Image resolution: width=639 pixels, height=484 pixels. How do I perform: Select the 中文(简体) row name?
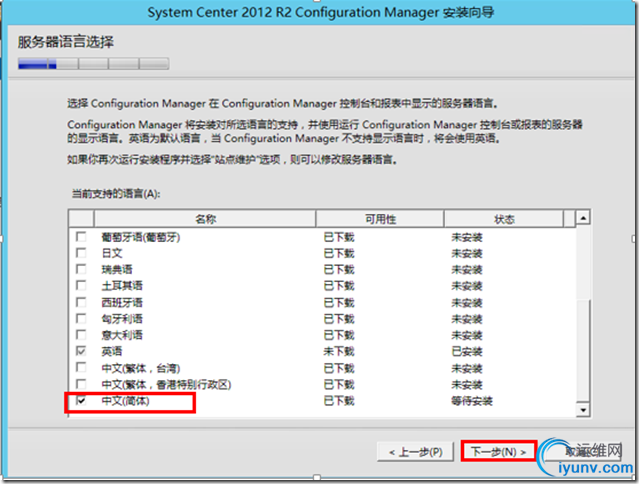126,401
